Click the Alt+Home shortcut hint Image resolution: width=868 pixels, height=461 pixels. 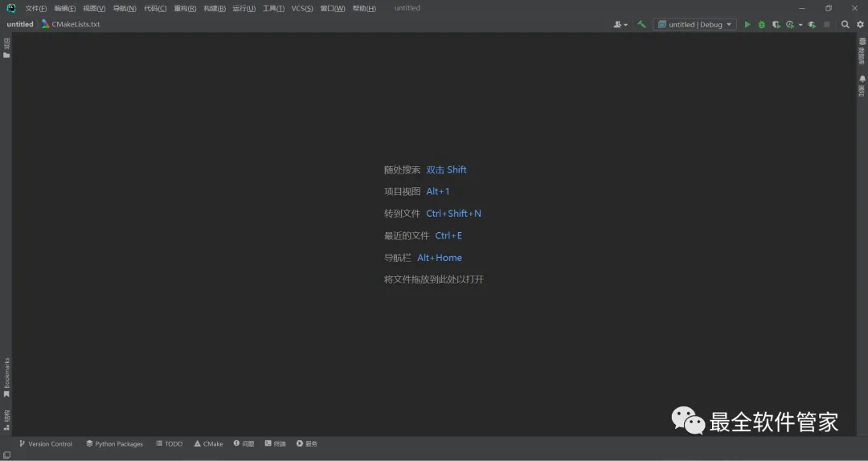(440, 258)
